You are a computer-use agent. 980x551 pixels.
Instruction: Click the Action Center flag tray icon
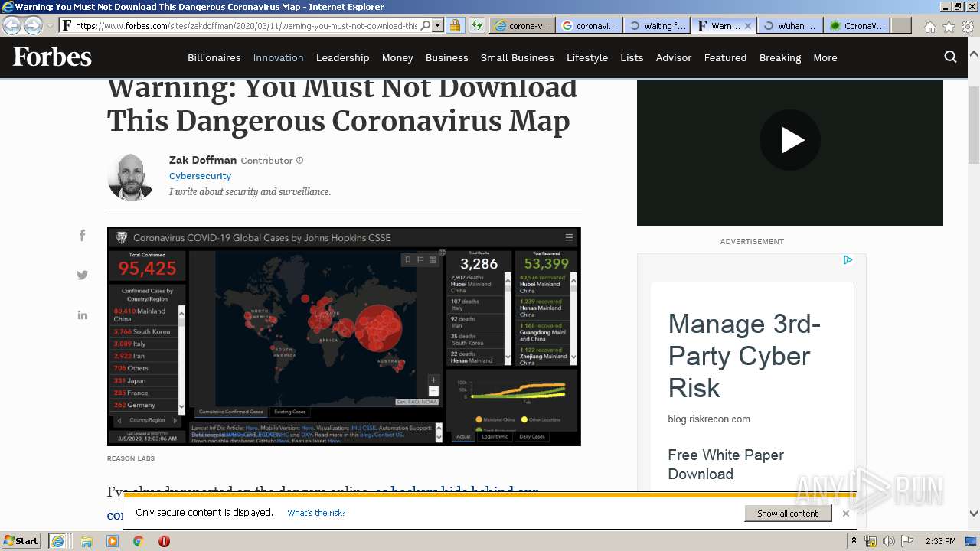[906, 541]
